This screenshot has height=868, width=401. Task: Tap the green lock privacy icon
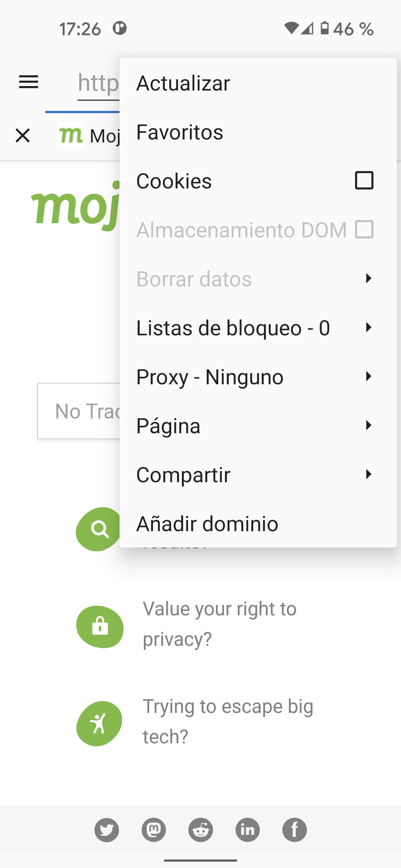100,627
